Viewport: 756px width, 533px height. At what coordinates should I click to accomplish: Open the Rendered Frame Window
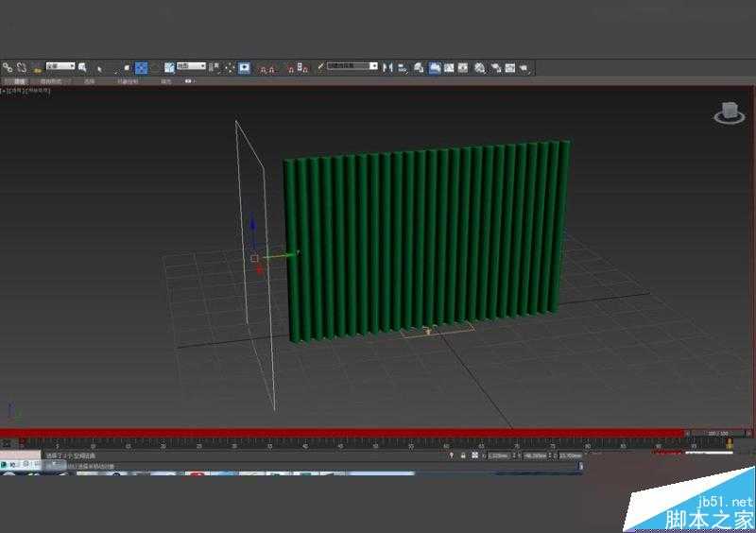(510, 68)
